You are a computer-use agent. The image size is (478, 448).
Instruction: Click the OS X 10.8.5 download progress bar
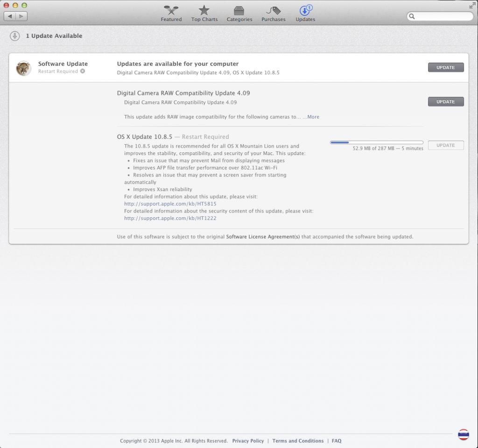click(376, 142)
